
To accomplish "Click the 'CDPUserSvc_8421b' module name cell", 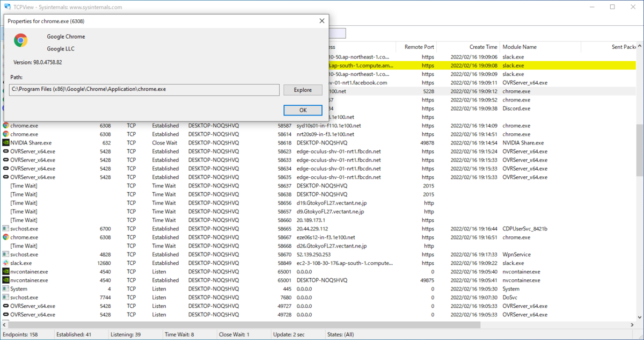I will [525, 229].
